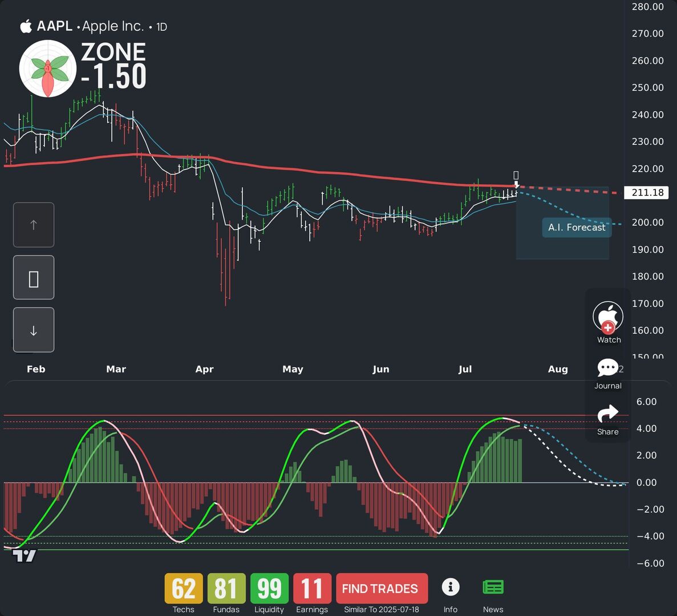Click the 200.00 price axis label
677x616 pixels.
pos(648,222)
